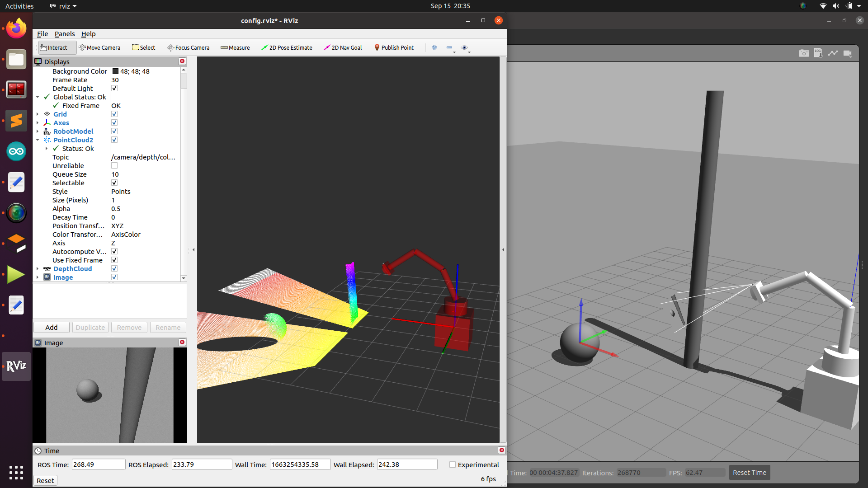
Task: Open the RViz dock icon
Action: [x=16, y=366]
